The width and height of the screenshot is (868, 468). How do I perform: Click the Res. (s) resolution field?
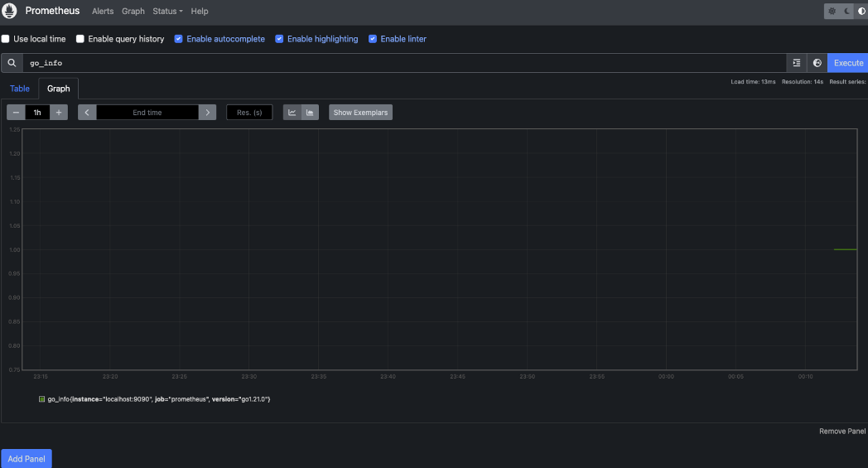tap(249, 113)
